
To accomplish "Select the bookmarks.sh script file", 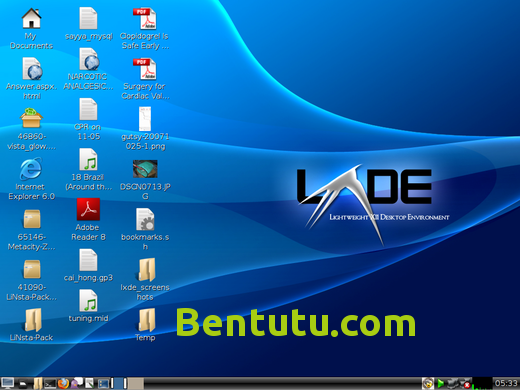I will click(145, 229).
